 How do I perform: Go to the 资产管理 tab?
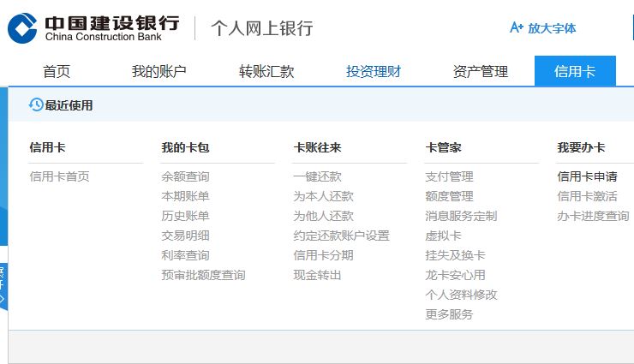coord(480,72)
